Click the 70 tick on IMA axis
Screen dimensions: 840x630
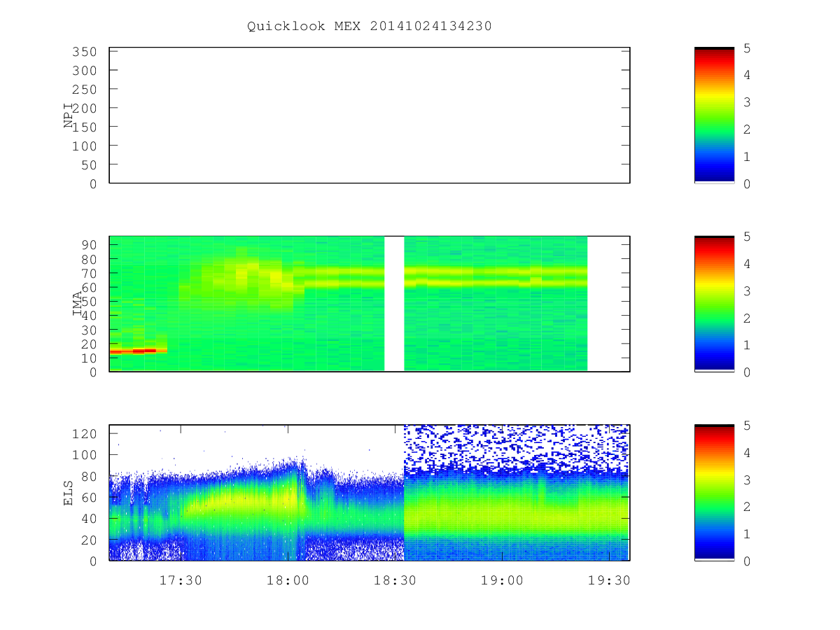(89, 273)
